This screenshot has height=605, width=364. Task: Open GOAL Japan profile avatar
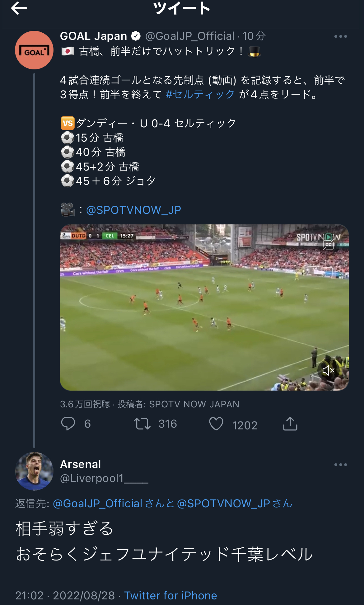click(34, 50)
